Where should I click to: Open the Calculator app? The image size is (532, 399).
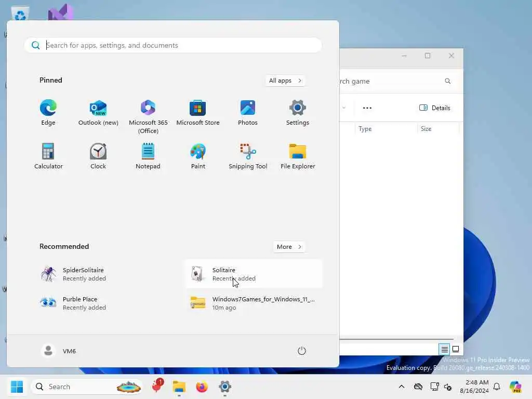48,156
